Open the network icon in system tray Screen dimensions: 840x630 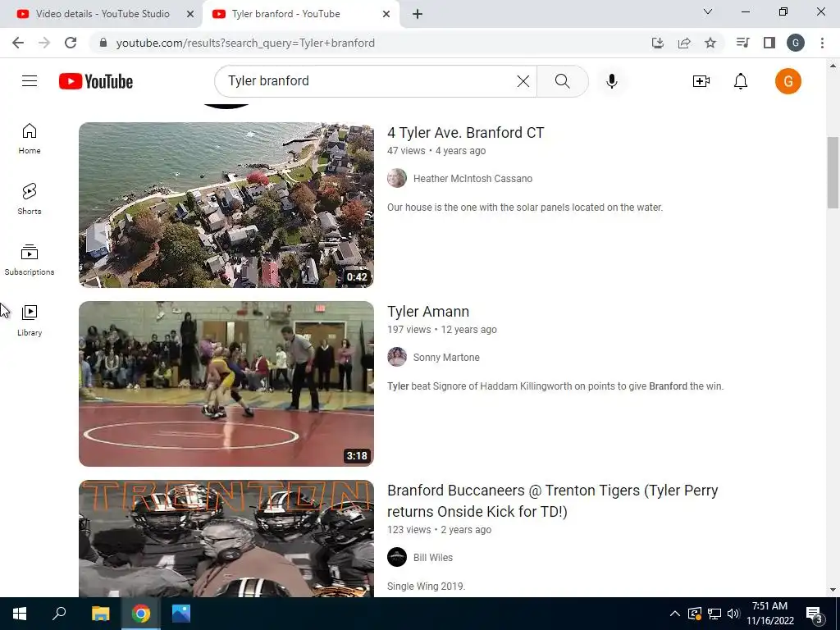pos(714,614)
